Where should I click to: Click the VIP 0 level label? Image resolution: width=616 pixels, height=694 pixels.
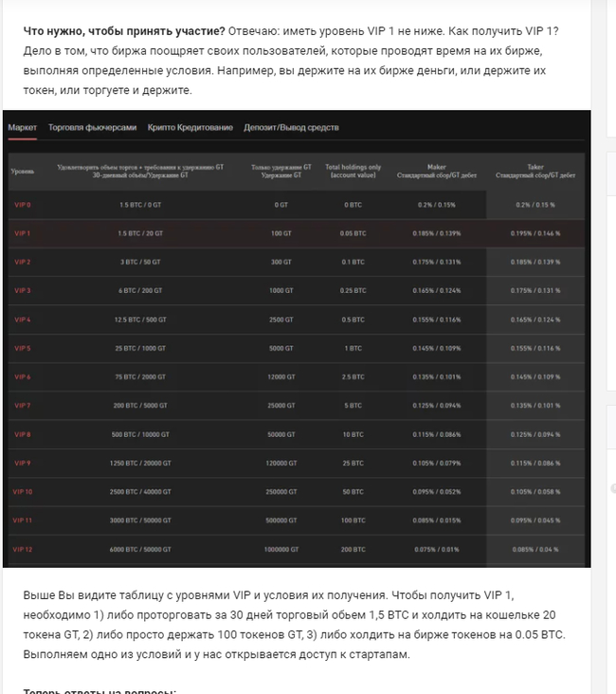point(21,205)
